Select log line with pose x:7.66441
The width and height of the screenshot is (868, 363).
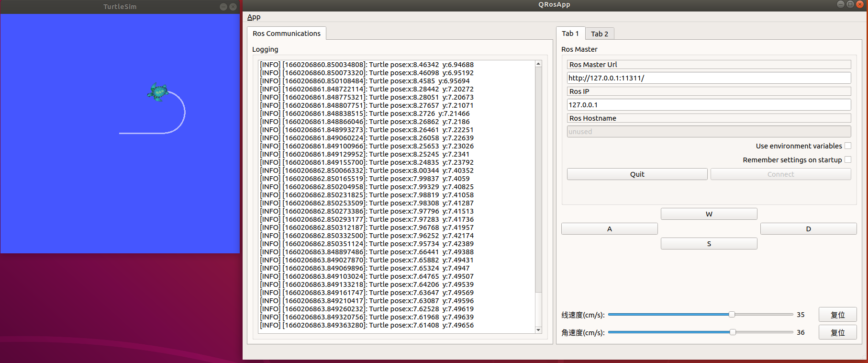(367, 252)
